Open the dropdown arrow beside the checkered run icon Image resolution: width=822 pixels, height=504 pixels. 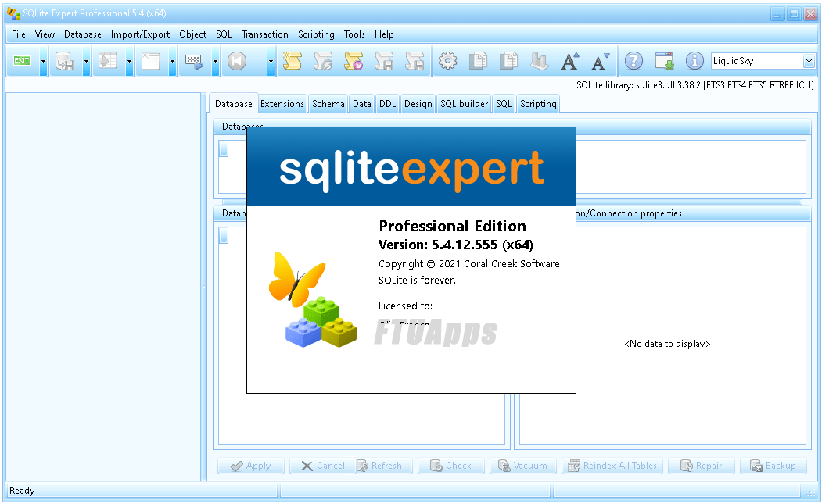[x=215, y=61]
